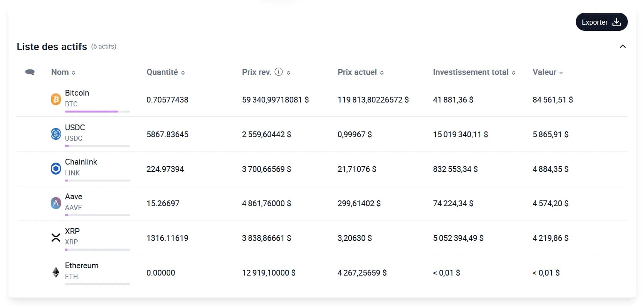The width and height of the screenshot is (644, 306).
Task: Click the BTC ticker label
Action: point(71,104)
